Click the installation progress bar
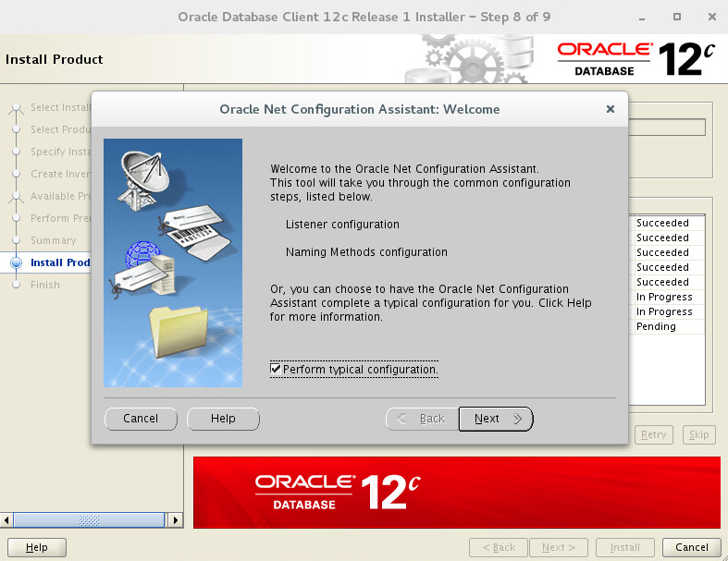This screenshot has width=728, height=561. click(x=667, y=128)
